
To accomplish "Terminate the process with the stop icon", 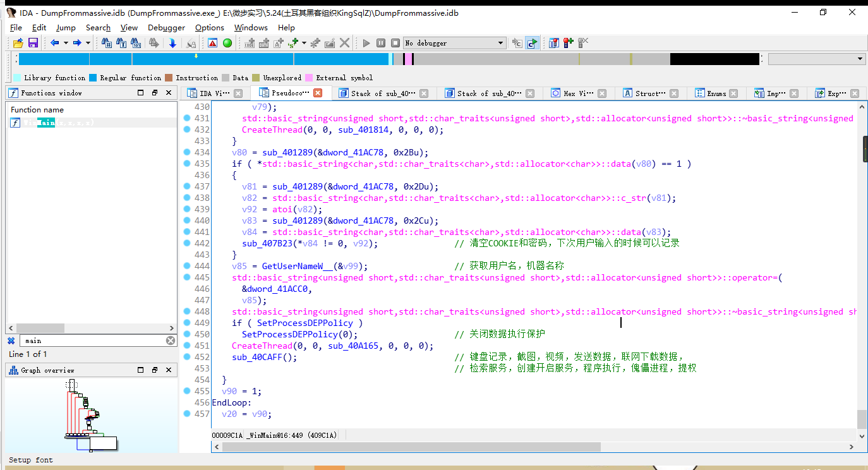I will 395,43.
